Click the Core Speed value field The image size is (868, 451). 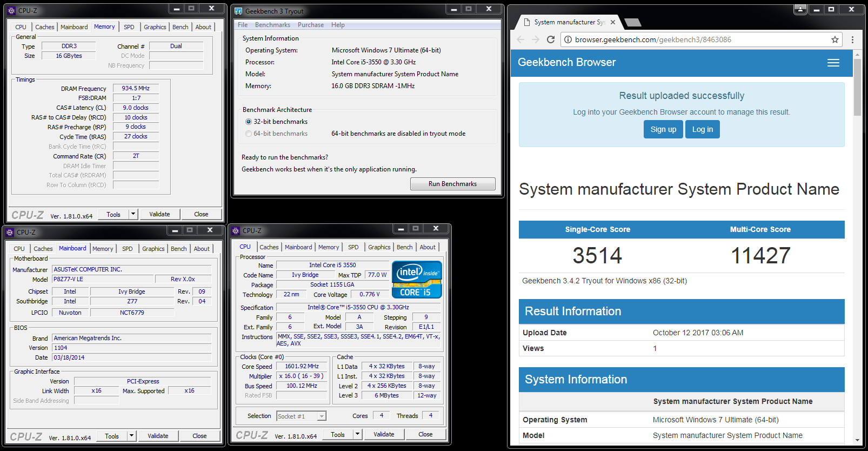(x=302, y=366)
